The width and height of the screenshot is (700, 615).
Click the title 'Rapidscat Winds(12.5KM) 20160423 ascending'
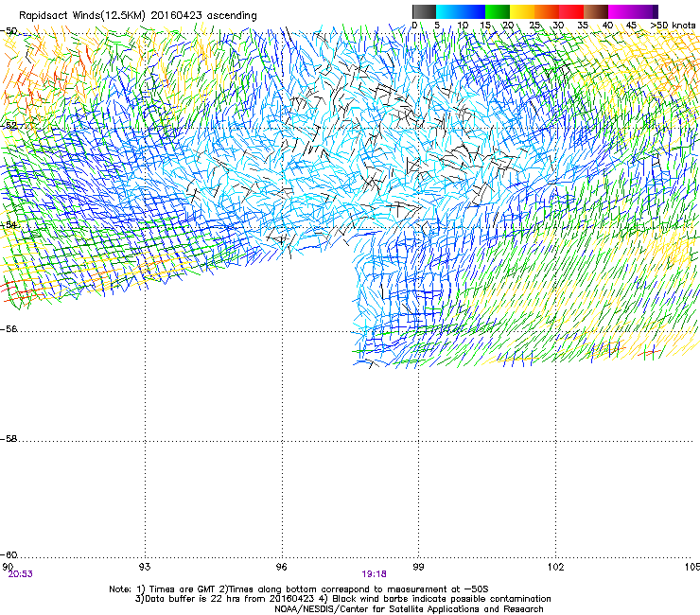138,16
